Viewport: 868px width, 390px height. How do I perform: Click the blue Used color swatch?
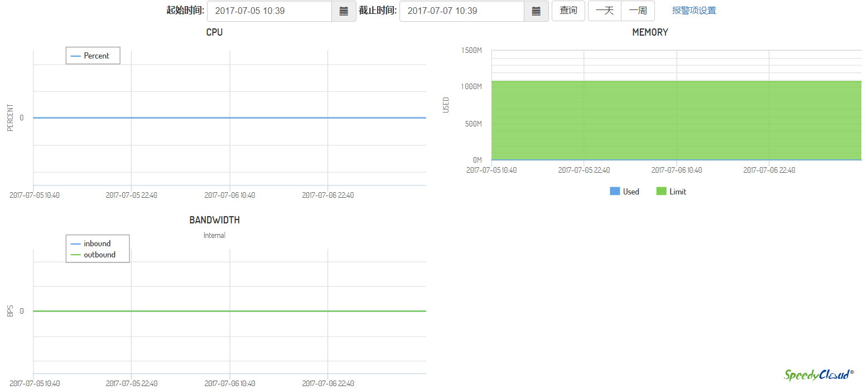(x=615, y=192)
